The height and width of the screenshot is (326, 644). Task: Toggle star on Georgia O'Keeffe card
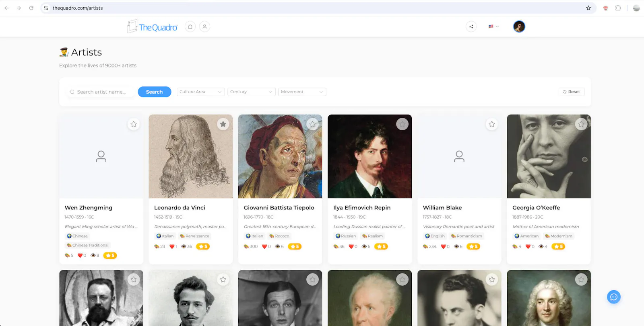click(581, 124)
